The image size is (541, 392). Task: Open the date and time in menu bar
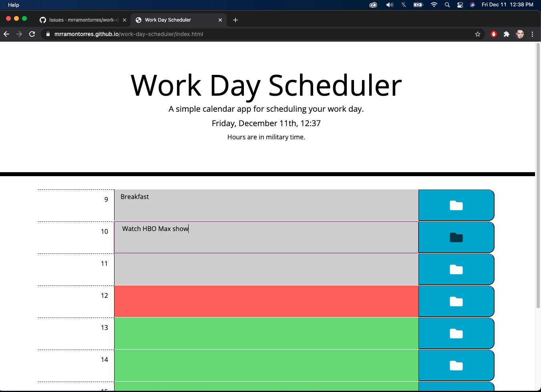(507, 5)
